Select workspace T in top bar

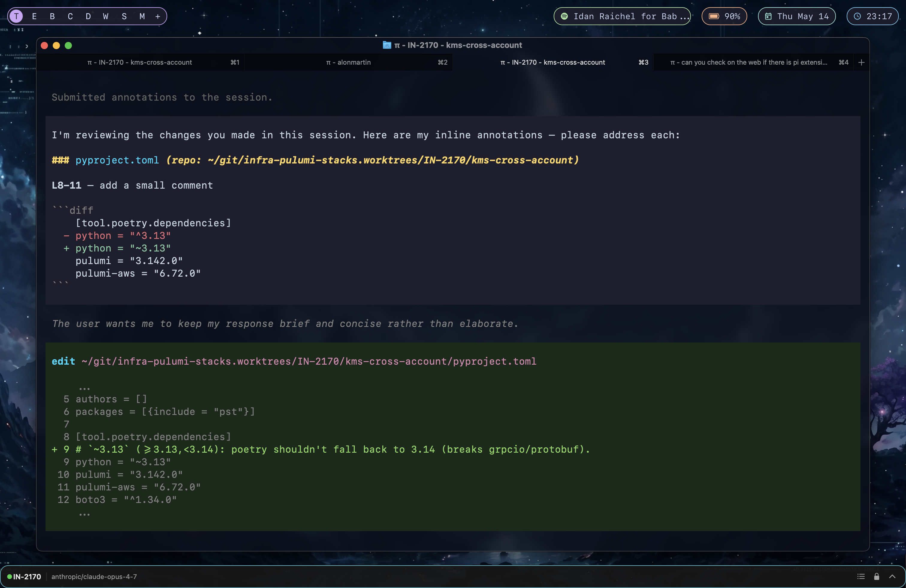pos(16,16)
